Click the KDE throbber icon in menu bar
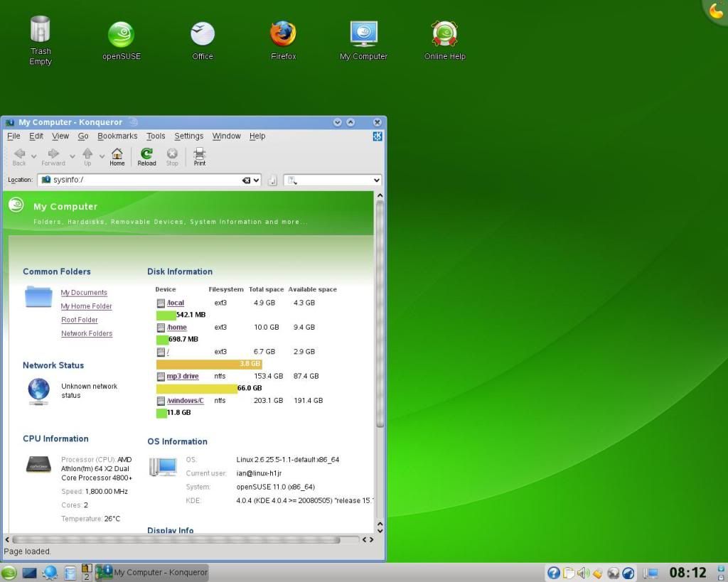This screenshot has height=582, width=728. [378, 136]
